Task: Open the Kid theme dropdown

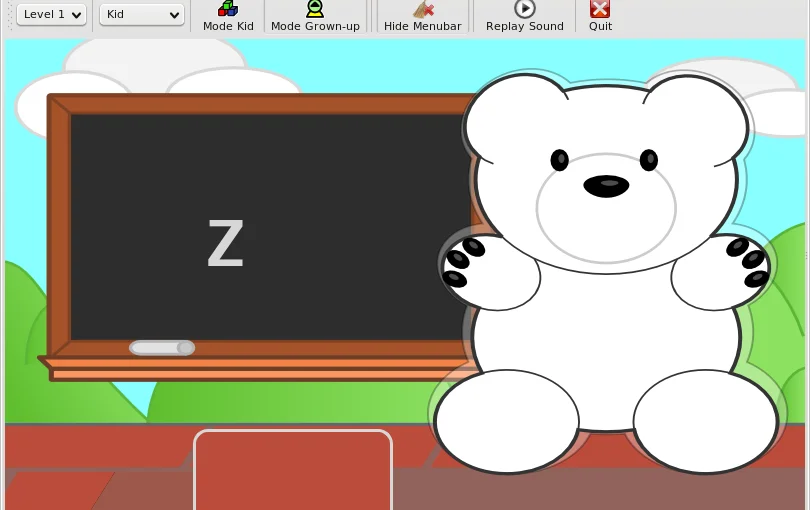Action: pyautogui.click(x=142, y=14)
